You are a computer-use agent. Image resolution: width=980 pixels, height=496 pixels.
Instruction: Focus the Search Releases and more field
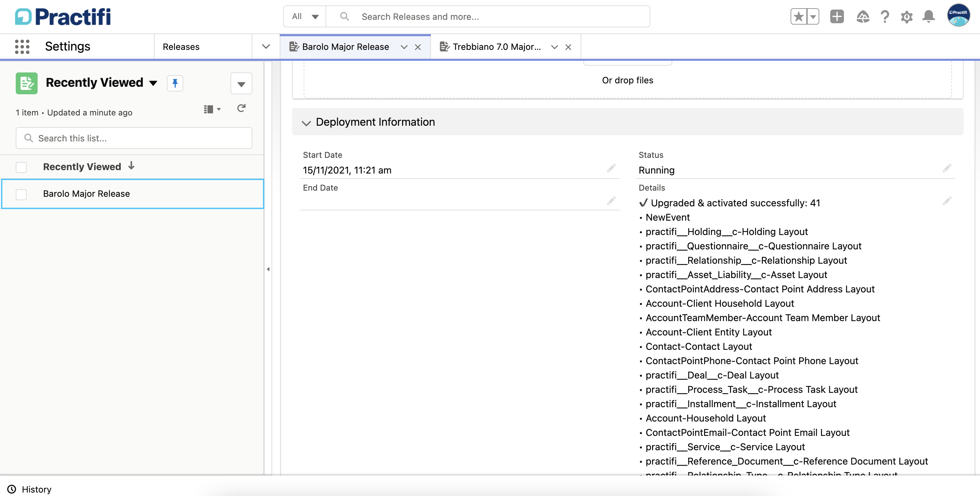488,16
